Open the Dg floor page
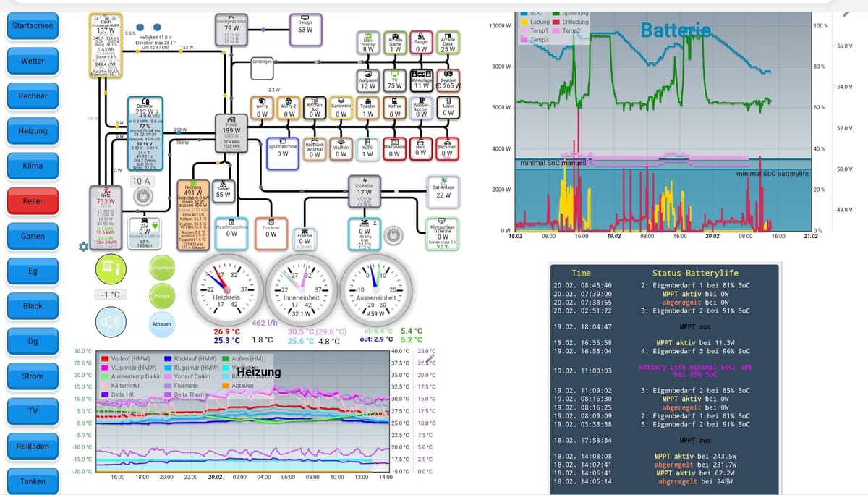Viewport: 868px width, 495px height. tap(33, 341)
